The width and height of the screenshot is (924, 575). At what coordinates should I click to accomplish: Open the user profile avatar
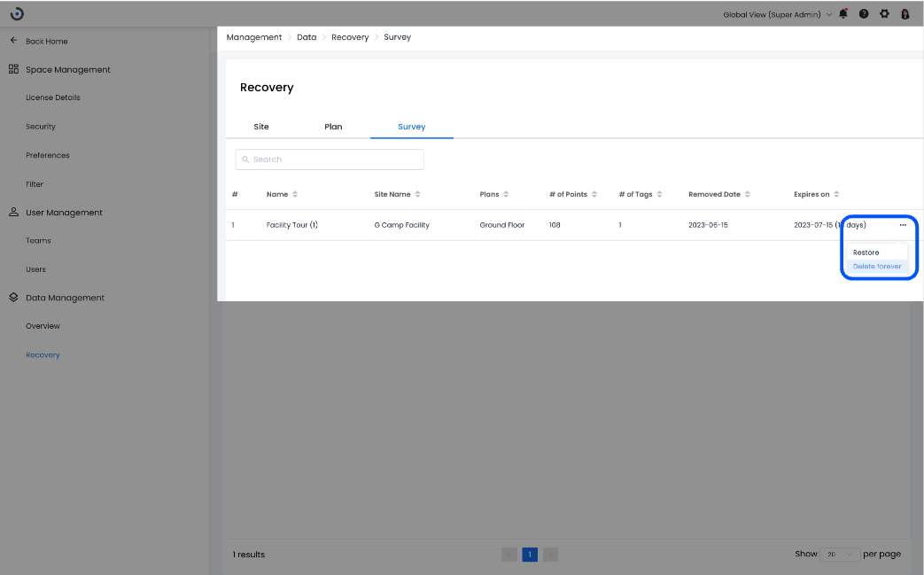905,13
